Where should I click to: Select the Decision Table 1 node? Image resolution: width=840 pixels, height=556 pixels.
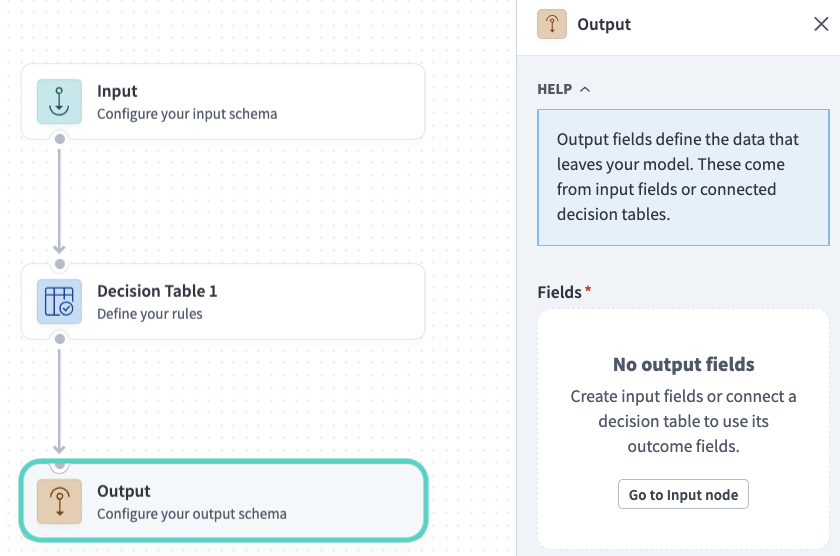coord(250,302)
